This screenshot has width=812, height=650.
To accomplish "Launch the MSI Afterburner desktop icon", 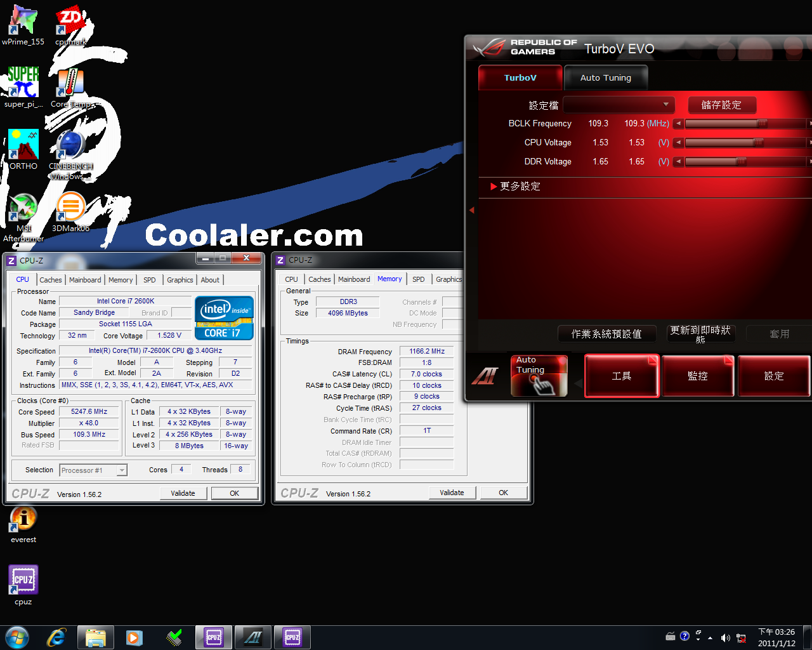I will point(23,216).
